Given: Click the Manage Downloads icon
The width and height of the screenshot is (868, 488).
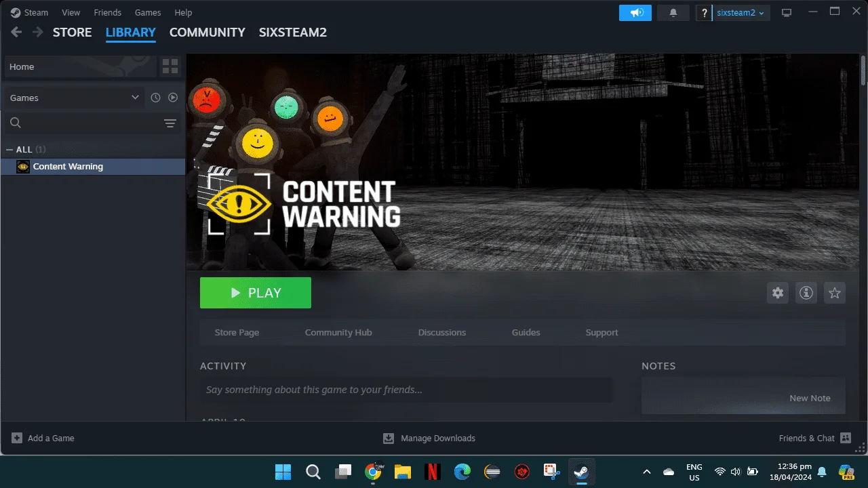Looking at the screenshot, I should click(389, 438).
